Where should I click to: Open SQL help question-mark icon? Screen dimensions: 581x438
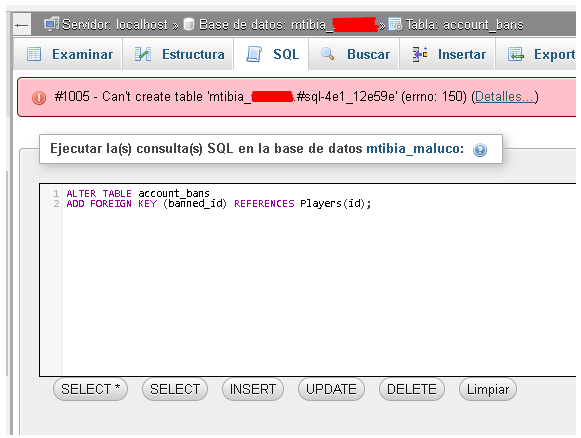tap(480, 150)
